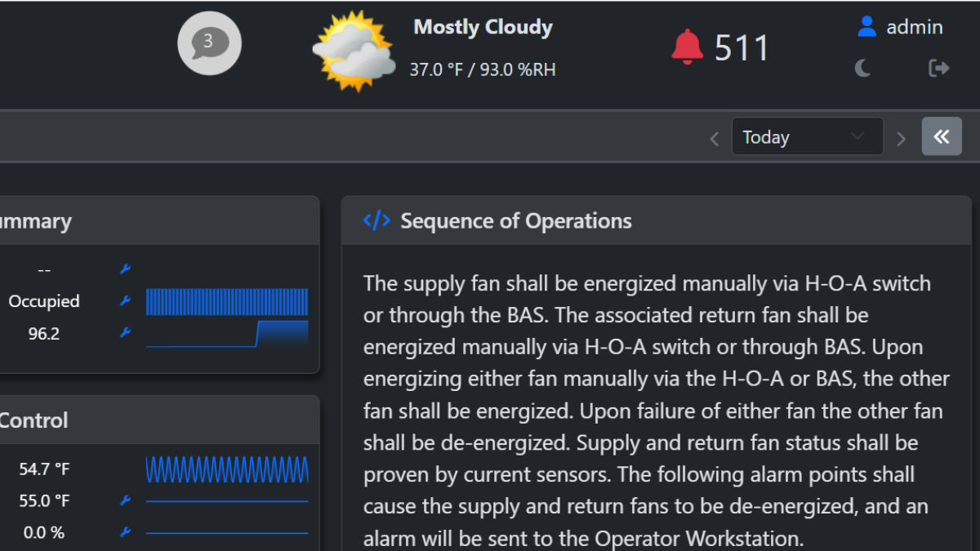Click the wrench icon beside 0.0 %
This screenshot has width=980, height=551.
pos(124,532)
